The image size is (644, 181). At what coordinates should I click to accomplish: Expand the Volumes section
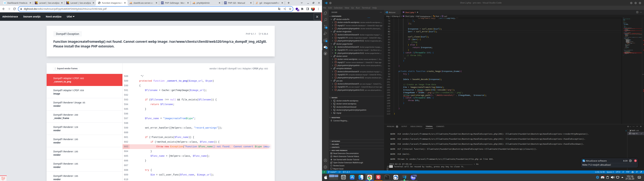[x=335, y=144]
